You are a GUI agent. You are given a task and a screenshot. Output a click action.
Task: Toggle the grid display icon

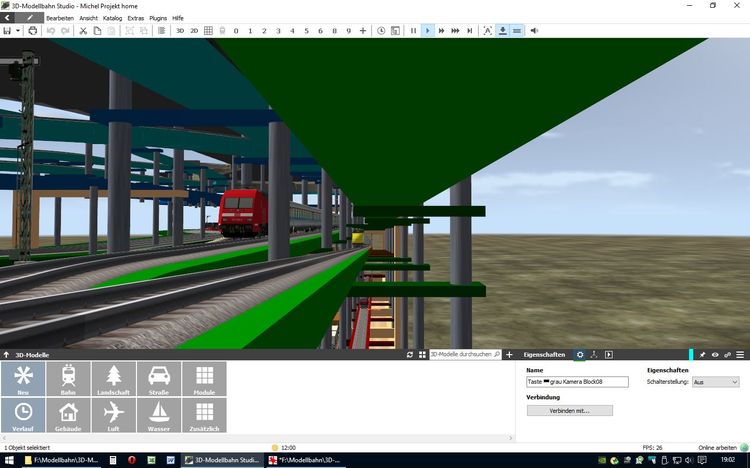point(208,31)
